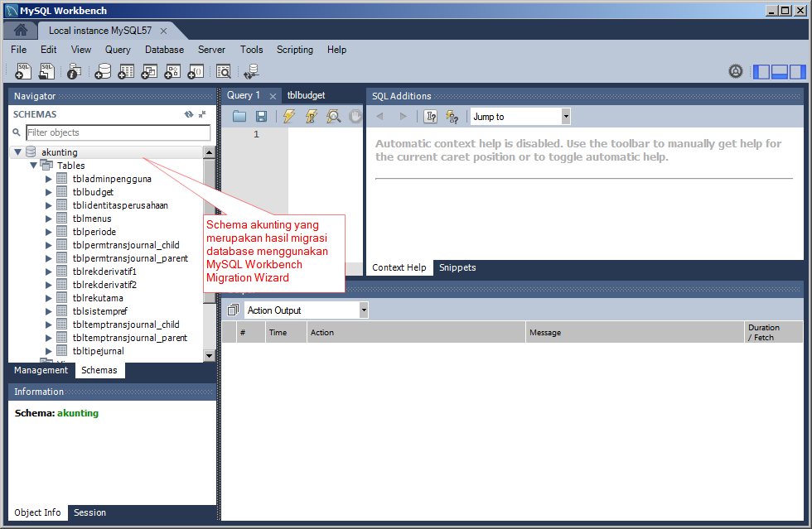Screen dimensions: 812x529
Task: Open the object inspector info icon
Action: pyautogui.click(x=74, y=71)
